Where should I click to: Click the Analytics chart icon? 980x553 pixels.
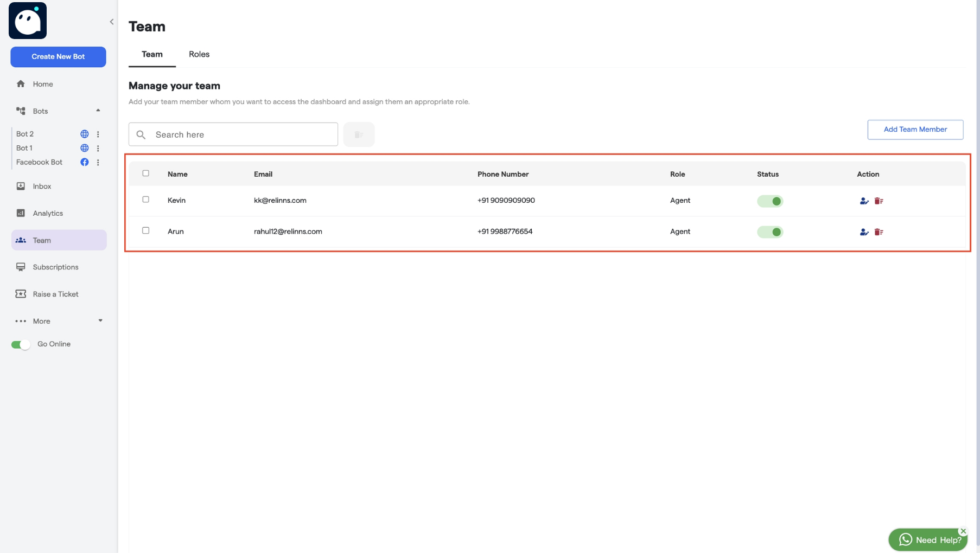(x=21, y=213)
